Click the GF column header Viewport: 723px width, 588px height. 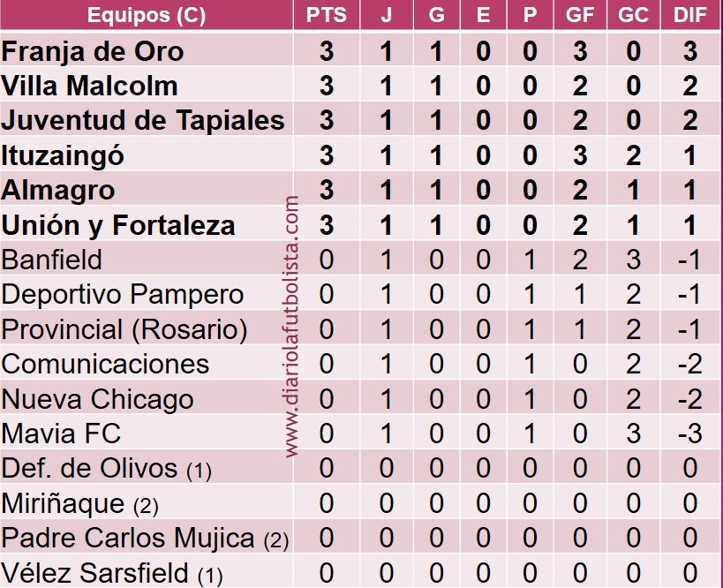580,16
